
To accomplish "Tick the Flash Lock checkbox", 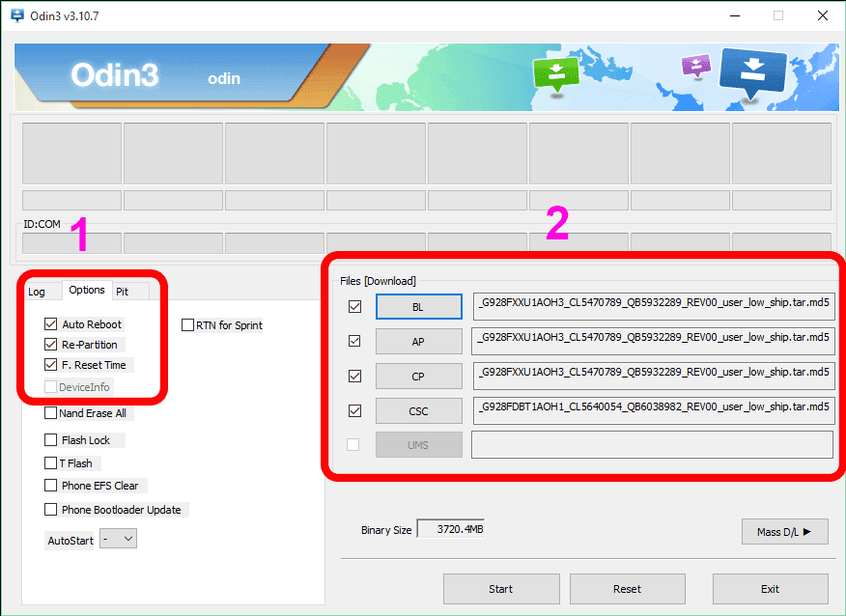I will click(51, 440).
